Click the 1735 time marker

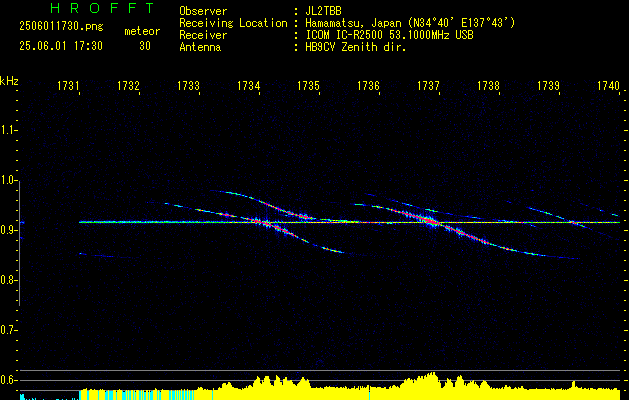coord(308,86)
